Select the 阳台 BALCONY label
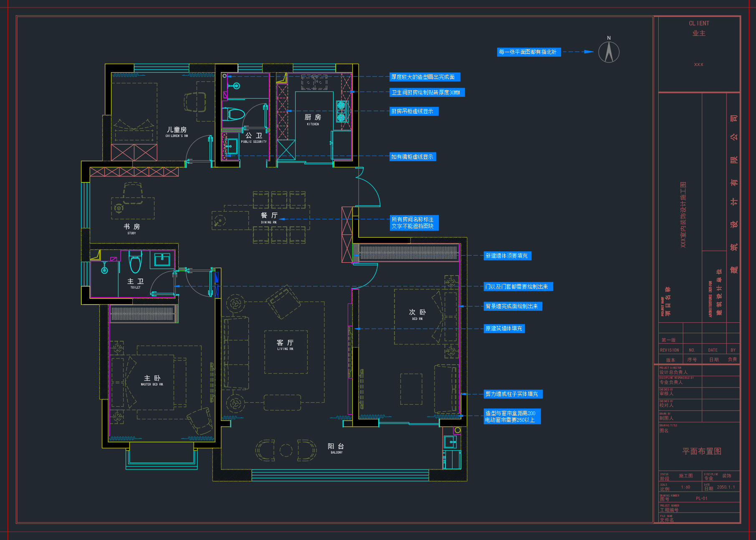This screenshot has width=756, height=540. click(x=336, y=449)
